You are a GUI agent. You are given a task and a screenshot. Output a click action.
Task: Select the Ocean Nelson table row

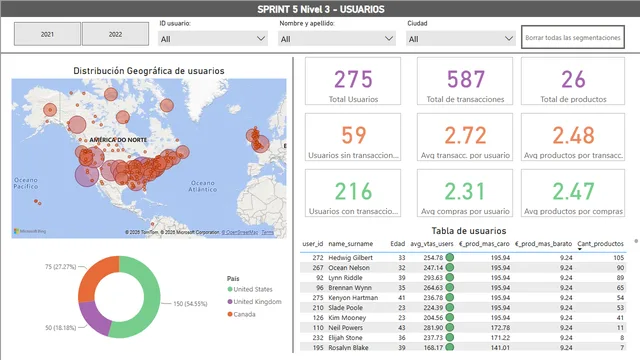463,268
